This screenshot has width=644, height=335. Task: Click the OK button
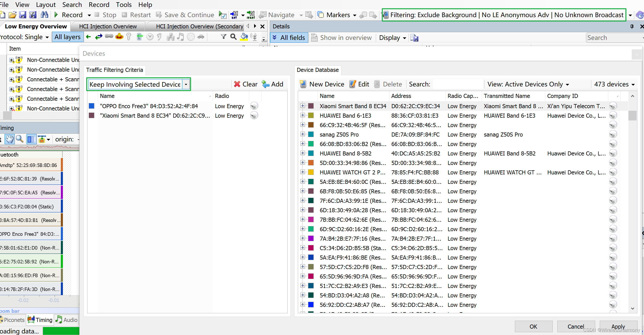(x=533, y=327)
